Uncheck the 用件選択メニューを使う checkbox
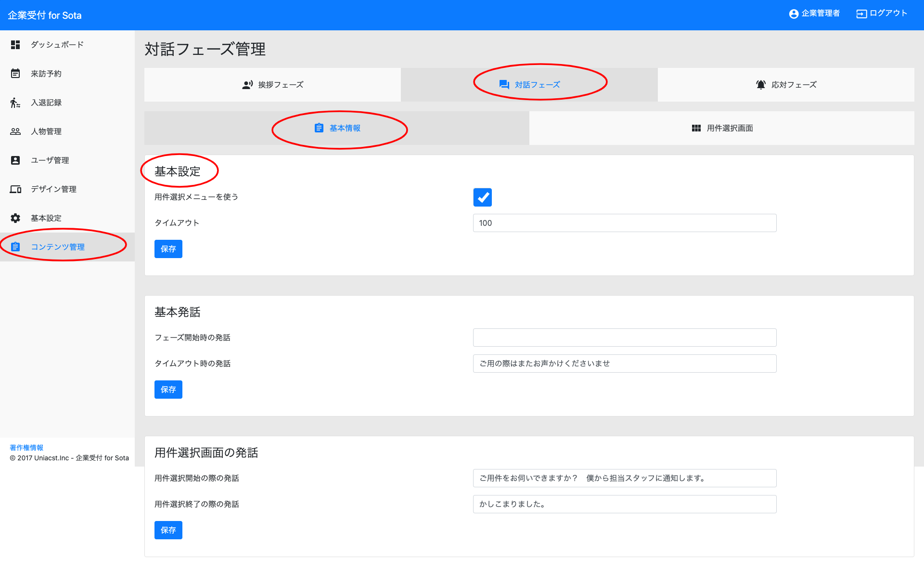This screenshot has height=586, width=924. point(483,197)
